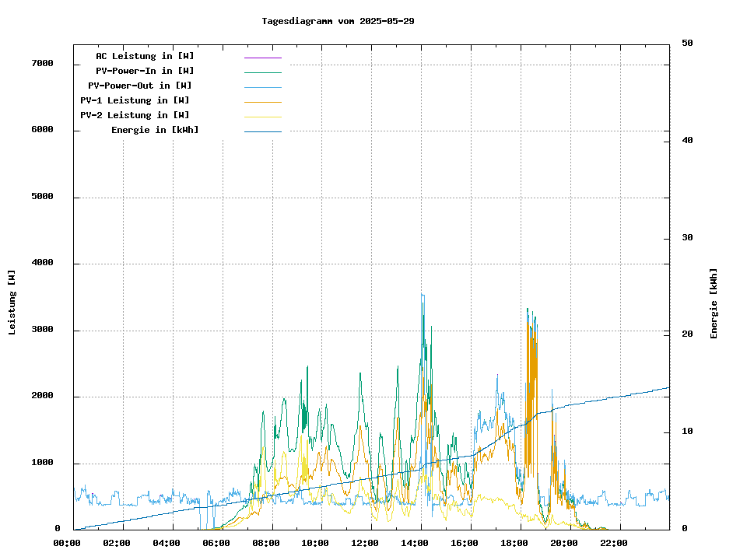Select the PV-1 Leistung legend label

[x=135, y=100]
